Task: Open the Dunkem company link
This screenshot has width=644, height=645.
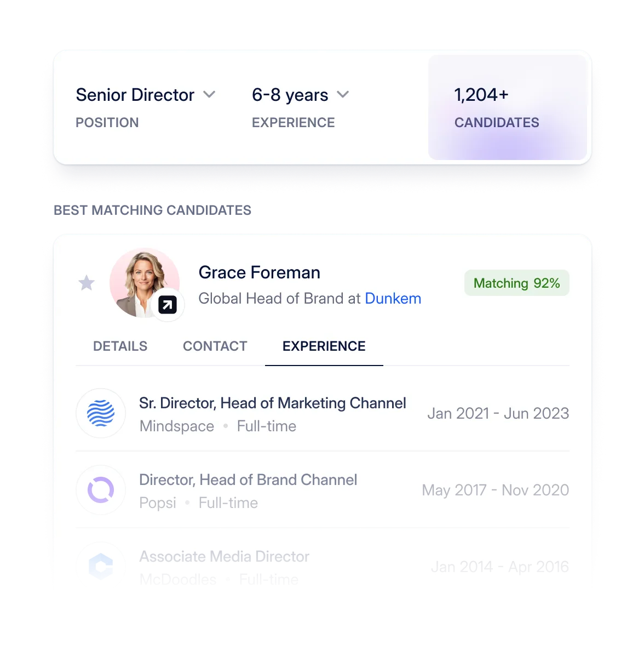Action: click(x=393, y=298)
